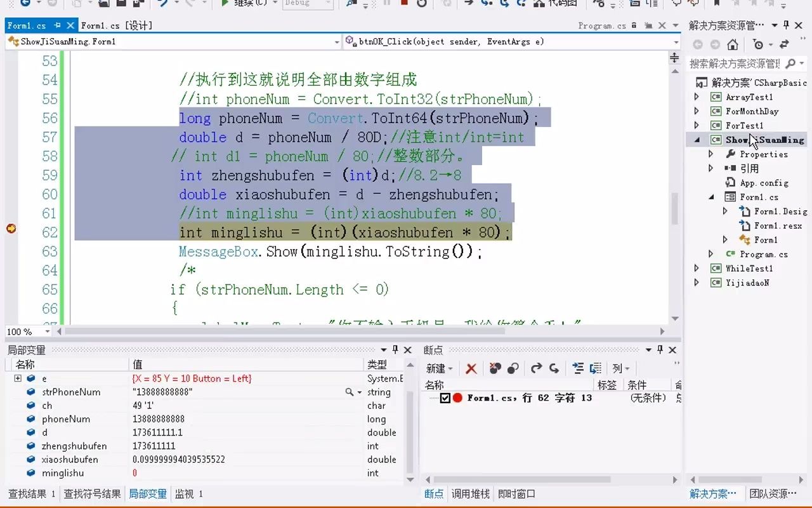
Task: Open the btnOK_Click member dropdown
Action: click(676, 42)
